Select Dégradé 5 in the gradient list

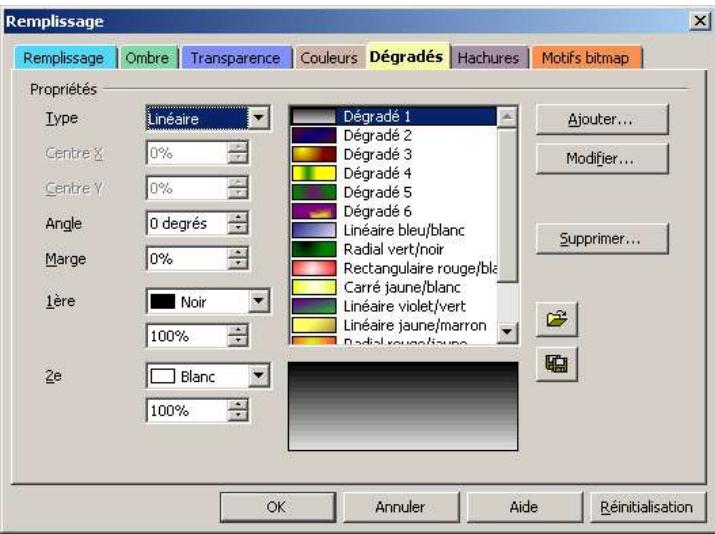coord(394,192)
